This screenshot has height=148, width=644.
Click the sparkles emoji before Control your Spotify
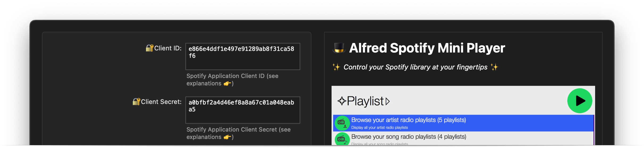tap(336, 67)
